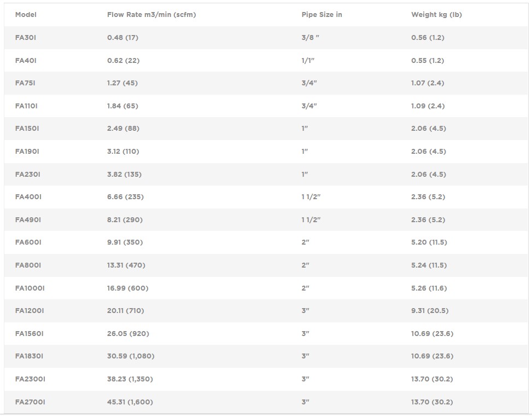Screen dimensions: 532x417
Task: Click the Pipe Size in column header
Action: [321, 15]
